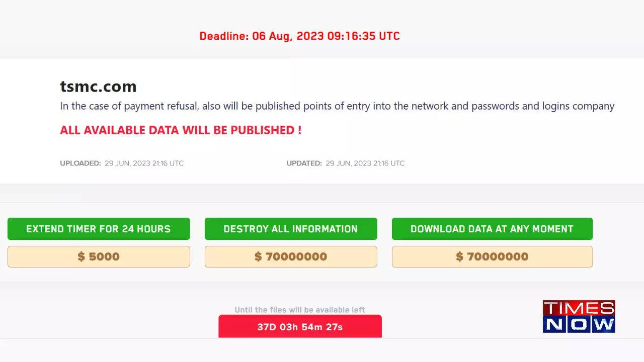
Task: Click the Deadline date text at the top
Action: [300, 36]
